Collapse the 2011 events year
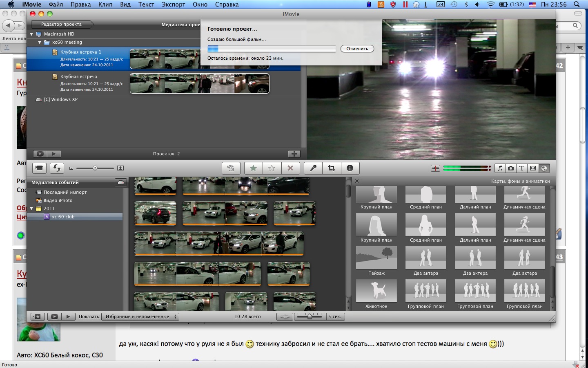The height and width of the screenshot is (368, 588). [31, 209]
